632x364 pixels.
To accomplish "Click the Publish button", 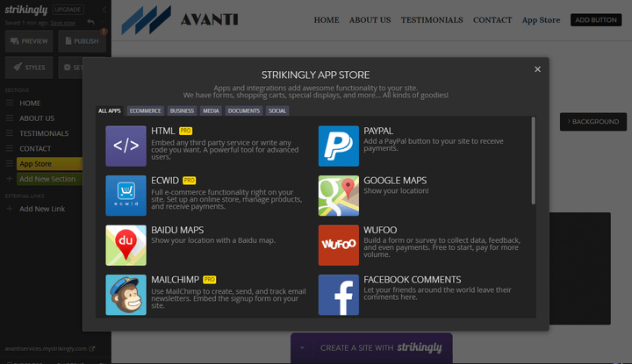I will tap(83, 41).
